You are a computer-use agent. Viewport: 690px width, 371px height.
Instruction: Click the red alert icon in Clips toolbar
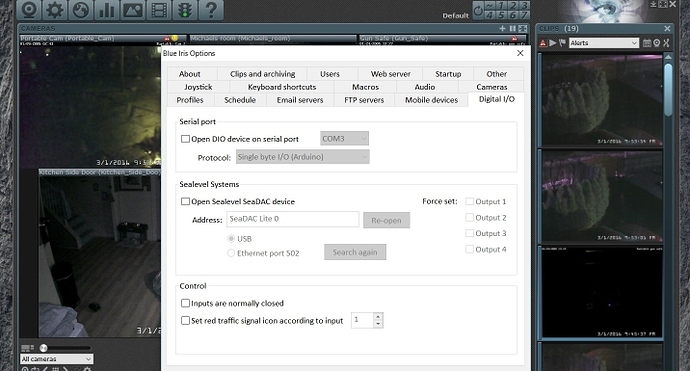543,43
